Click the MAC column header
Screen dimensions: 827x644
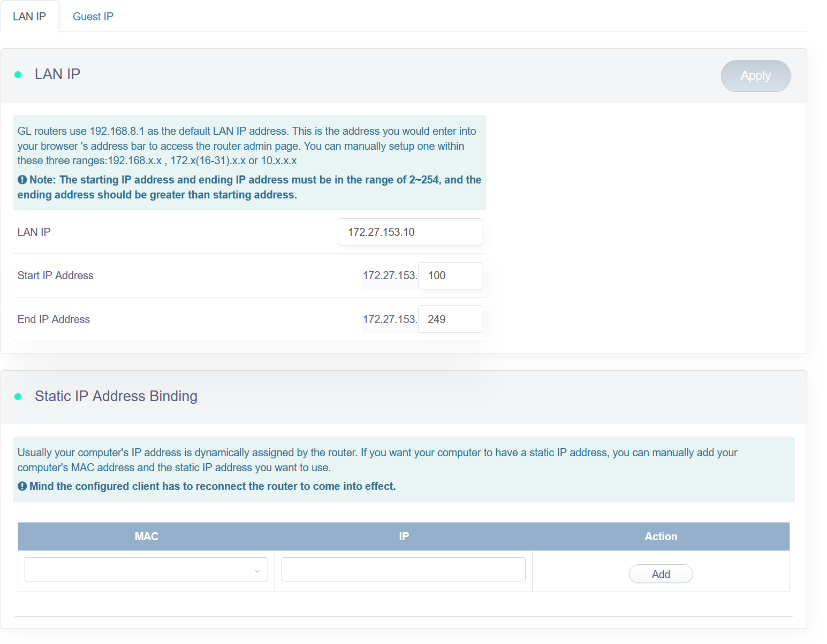146,536
